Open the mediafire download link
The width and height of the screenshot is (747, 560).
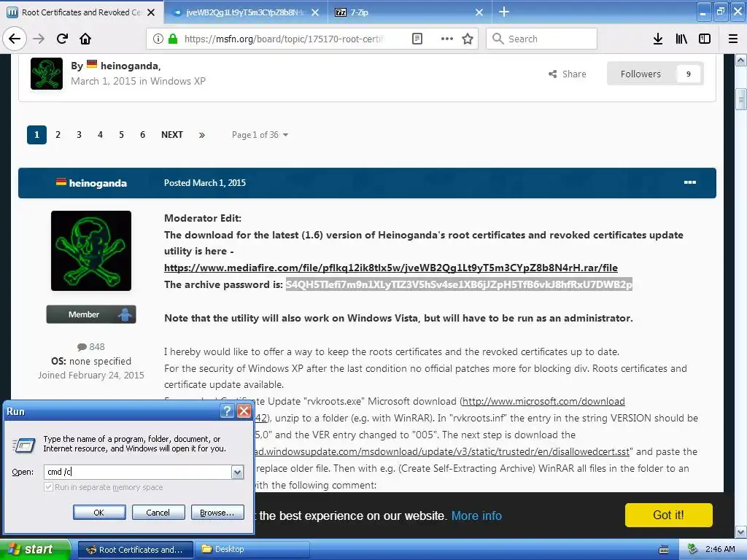(391, 268)
